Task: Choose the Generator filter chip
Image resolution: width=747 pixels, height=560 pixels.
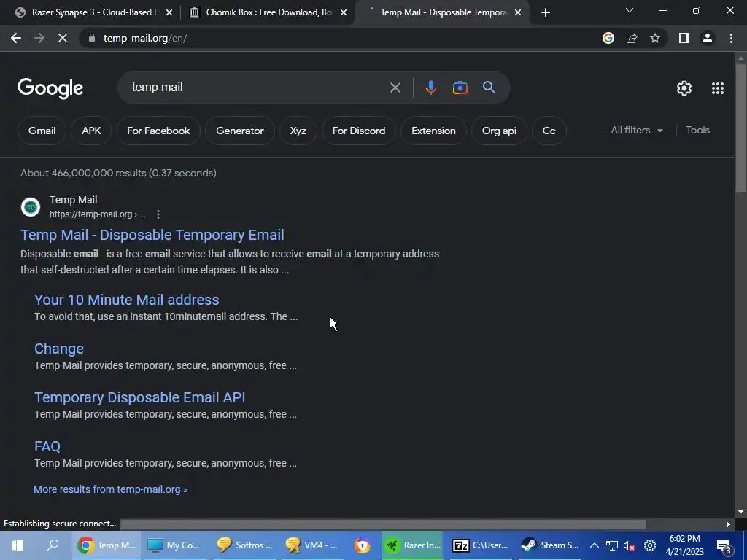Action: [240, 131]
